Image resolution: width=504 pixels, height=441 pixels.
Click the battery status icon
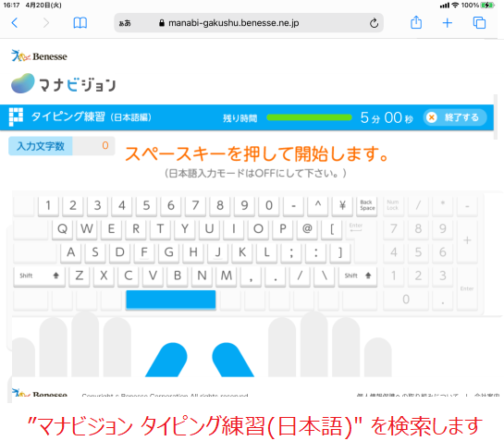point(487,6)
